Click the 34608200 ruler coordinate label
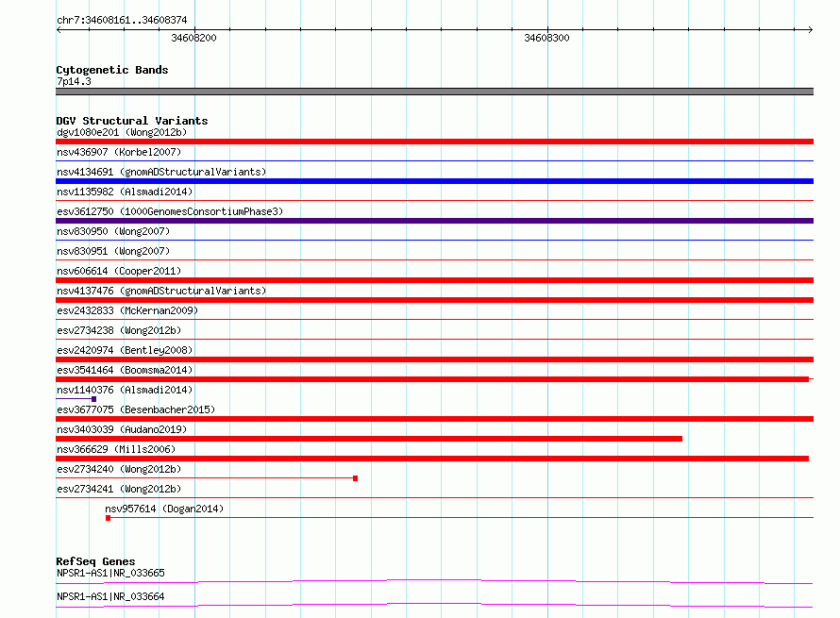The width and height of the screenshot is (840, 618). [x=193, y=38]
